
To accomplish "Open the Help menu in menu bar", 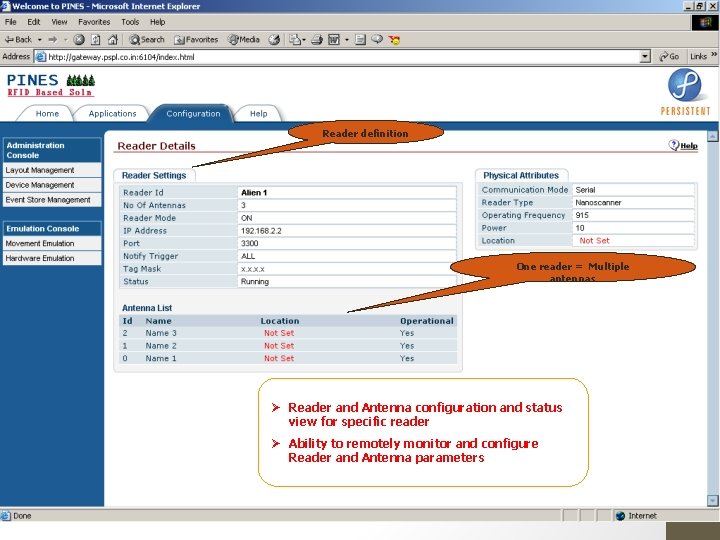I will [158, 22].
